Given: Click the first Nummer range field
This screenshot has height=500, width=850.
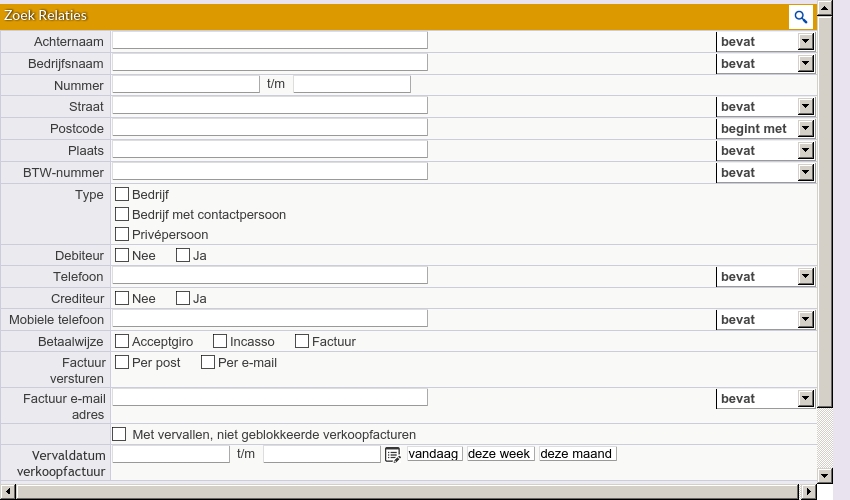Looking at the screenshot, I should click(x=186, y=84).
